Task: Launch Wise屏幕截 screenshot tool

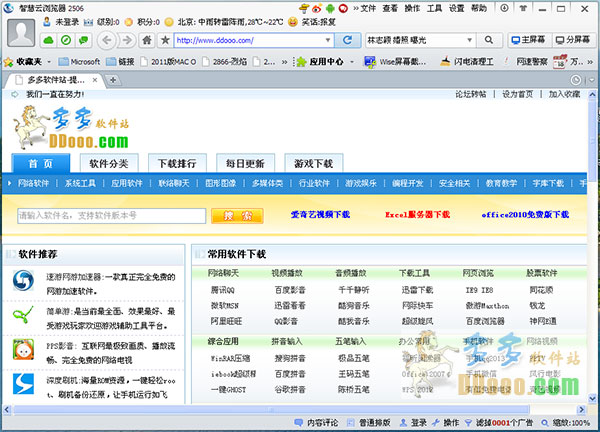Action: pos(395,62)
